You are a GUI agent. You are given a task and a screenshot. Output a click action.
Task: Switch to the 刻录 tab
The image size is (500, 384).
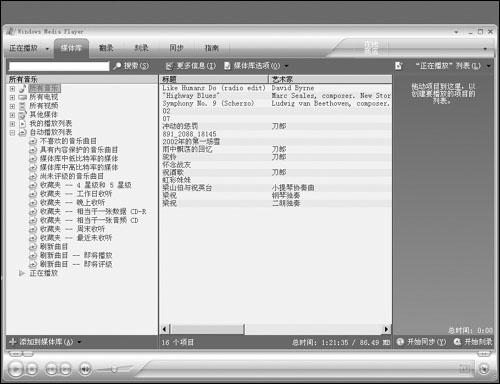141,48
